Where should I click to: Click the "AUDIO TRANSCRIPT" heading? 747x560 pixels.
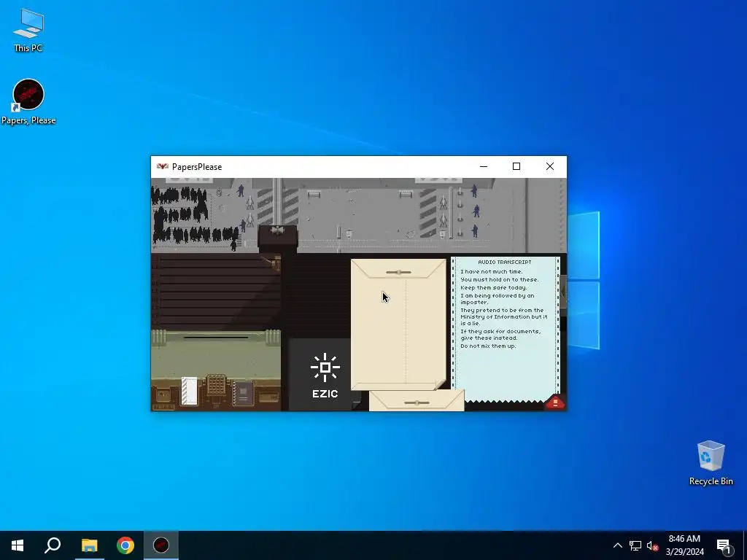pyautogui.click(x=505, y=262)
